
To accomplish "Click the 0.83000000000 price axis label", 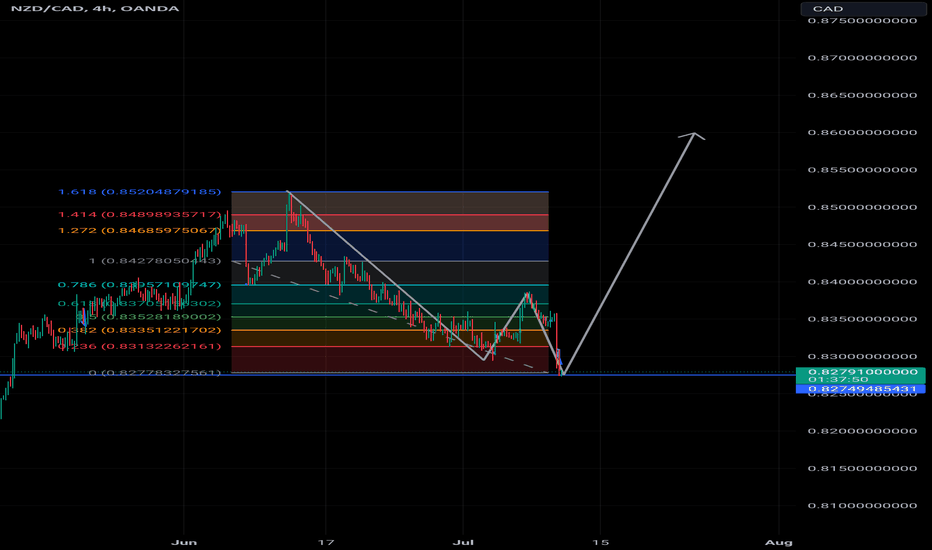I will [x=862, y=357].
